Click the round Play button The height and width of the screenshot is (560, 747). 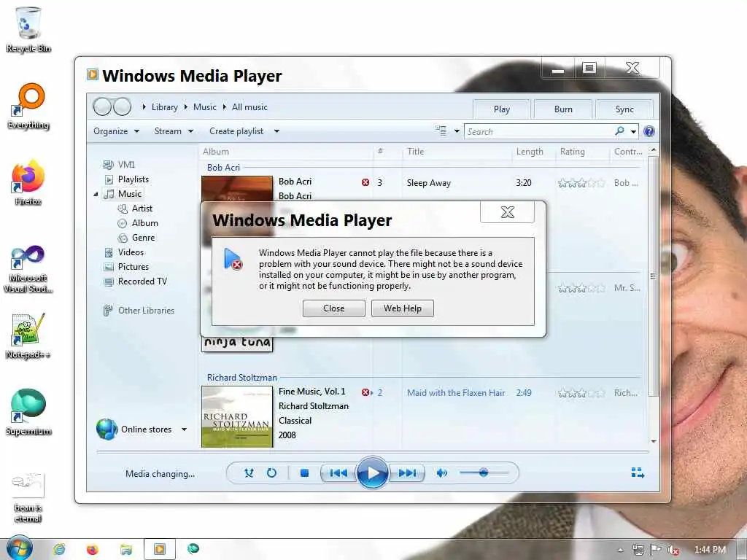pos(373,472)
